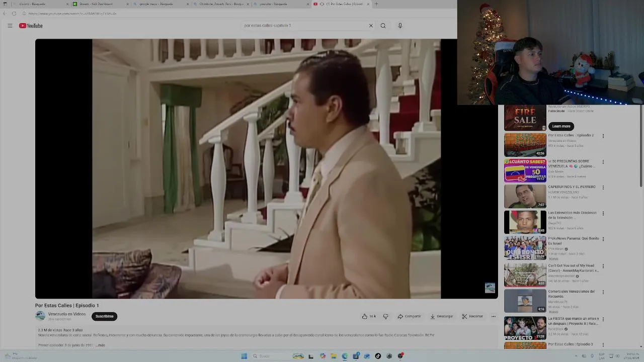Open video title Caperufinos y el Perrero

point(571,187)
